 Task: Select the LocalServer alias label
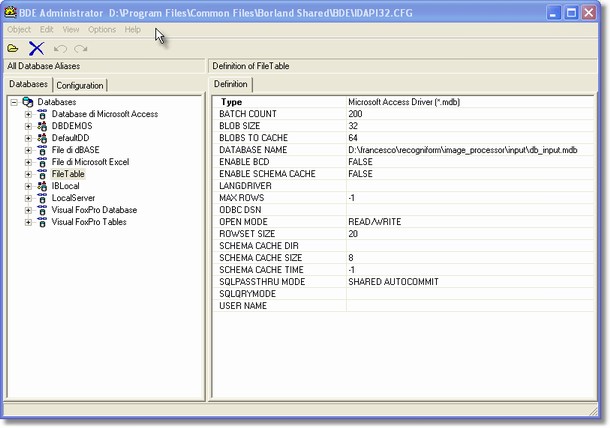[x=73, y=198]
